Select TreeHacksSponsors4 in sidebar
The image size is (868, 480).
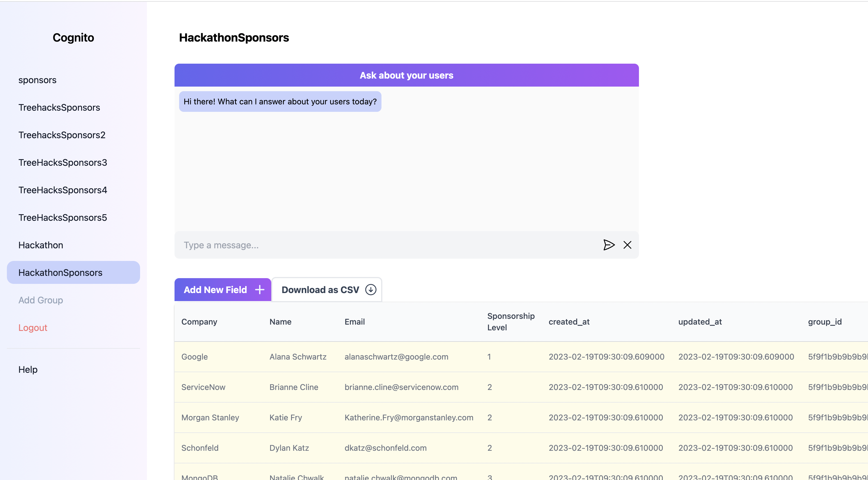pos(63,190)
